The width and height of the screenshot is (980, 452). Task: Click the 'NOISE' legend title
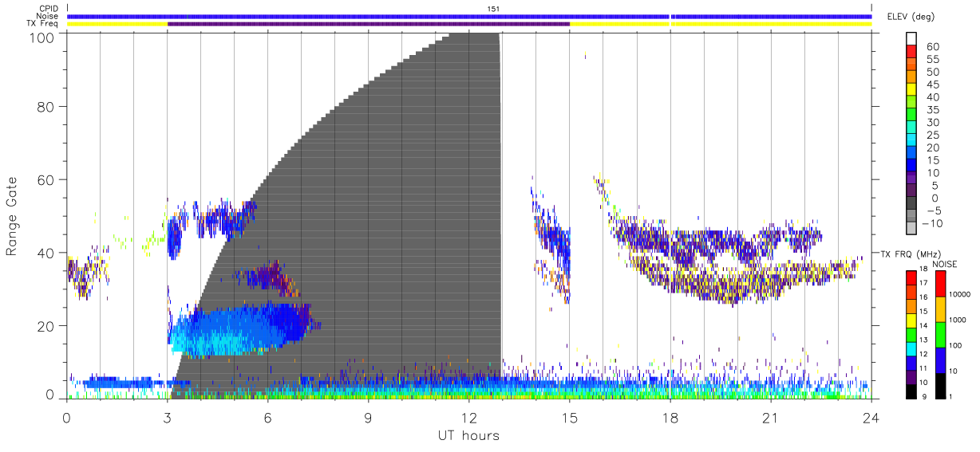(x=946, y=264)
